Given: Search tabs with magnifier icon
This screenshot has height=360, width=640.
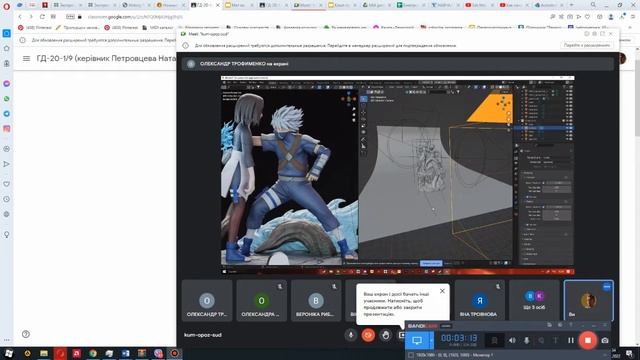Looking at the screenshot, I should pyautogui.click(x=593, y=5).
